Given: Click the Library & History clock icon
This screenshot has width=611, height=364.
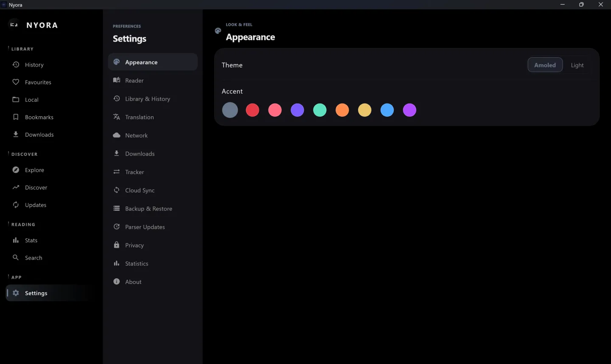Looking at the screenshot, I should [x=116, y=98].
